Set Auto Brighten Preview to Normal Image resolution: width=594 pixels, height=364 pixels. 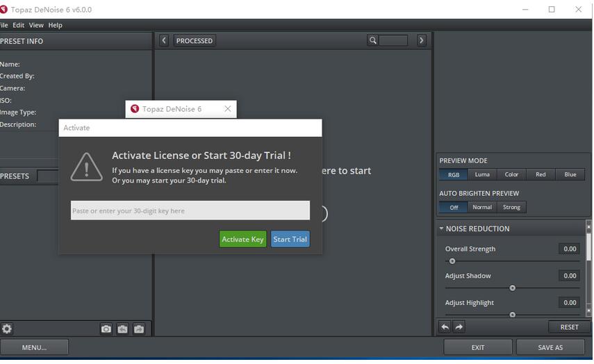pos(482,207)
